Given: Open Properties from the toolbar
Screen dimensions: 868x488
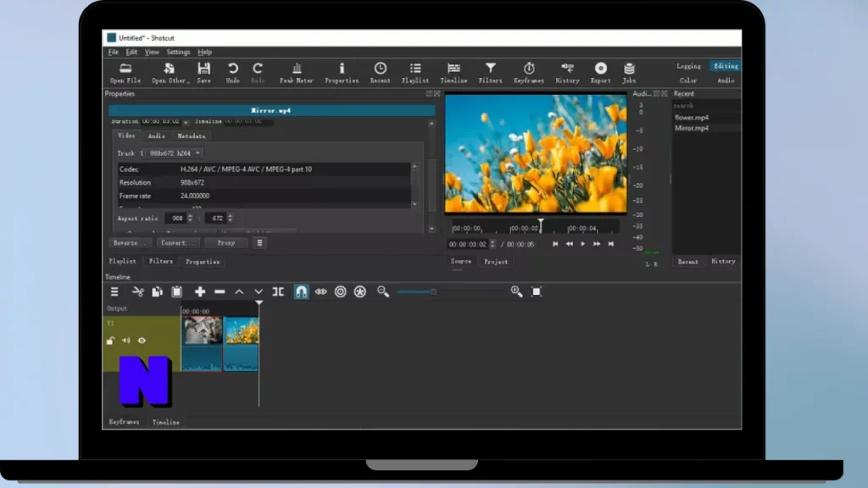Looking at the screenshot, I should coord(342,73).
